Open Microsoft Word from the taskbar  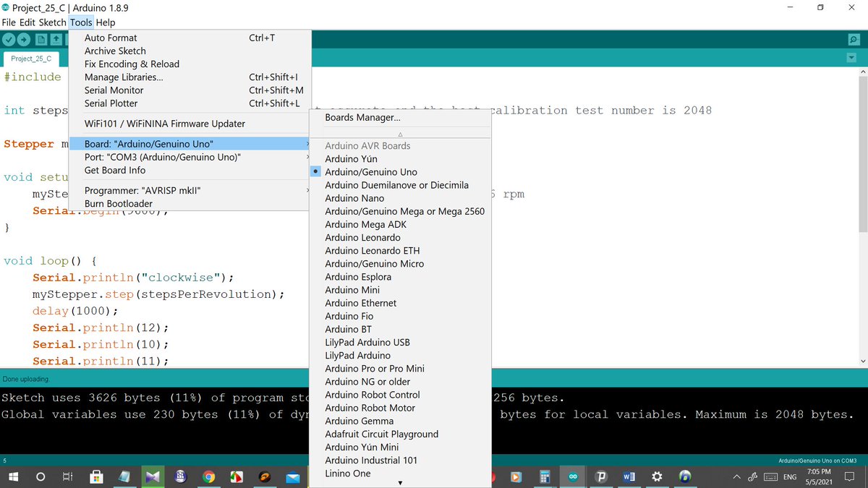click(x=629, y=477)
